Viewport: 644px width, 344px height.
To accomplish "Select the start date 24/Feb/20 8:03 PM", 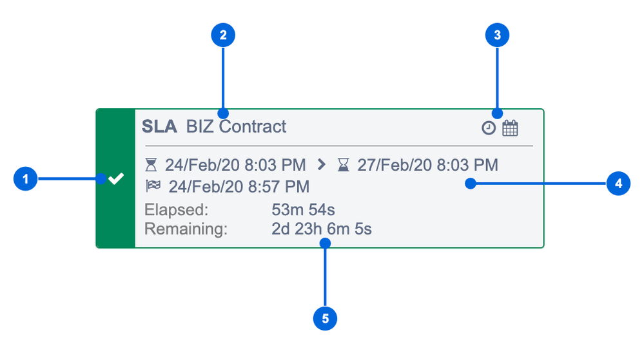I will 235,165.
